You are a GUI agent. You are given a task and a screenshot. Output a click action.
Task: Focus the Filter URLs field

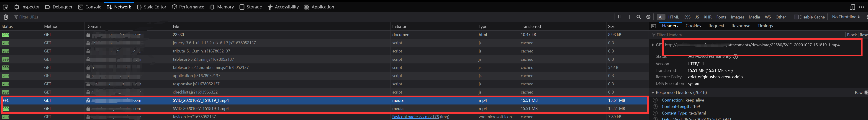point(313,17)
